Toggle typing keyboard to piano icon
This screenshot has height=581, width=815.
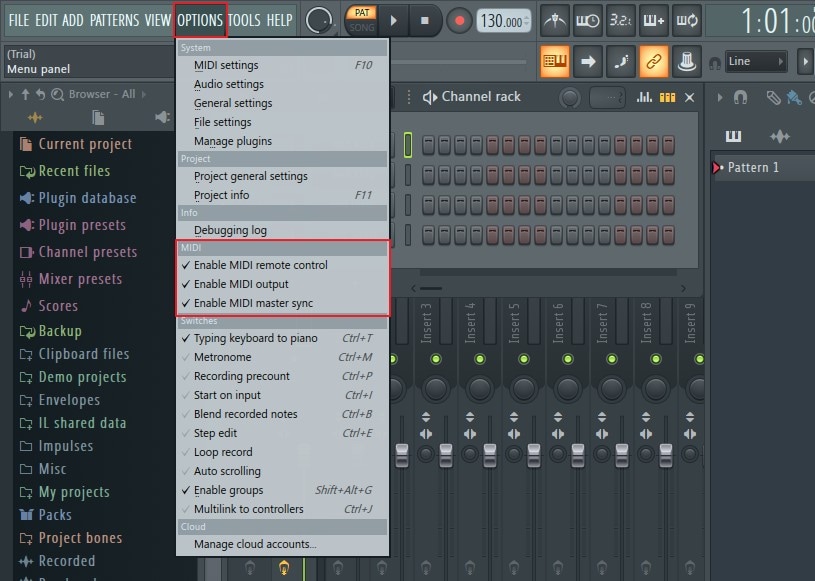(x=555, y=61)
